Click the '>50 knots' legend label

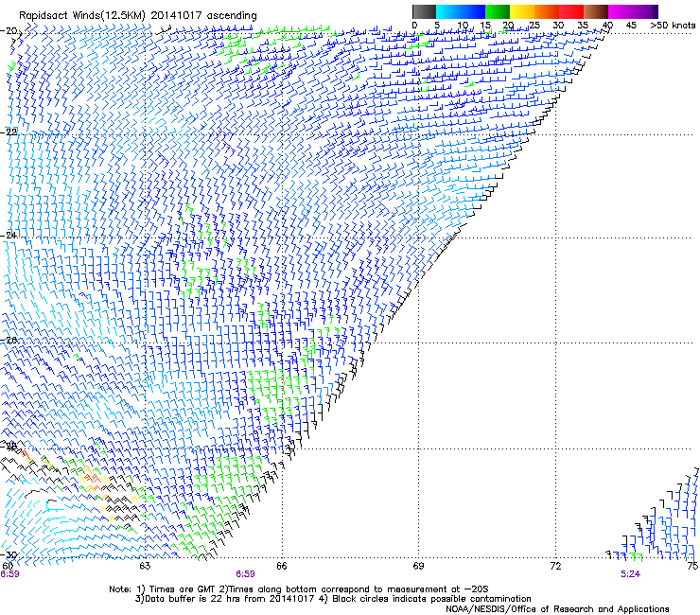pos(673,26)
